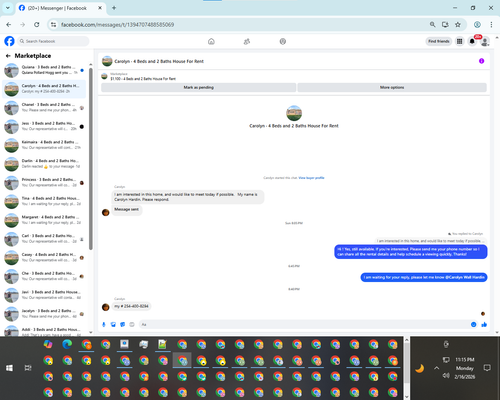Click the Facebook logo
The height and width of the screenshot is (400, 500).
point(9,41)
